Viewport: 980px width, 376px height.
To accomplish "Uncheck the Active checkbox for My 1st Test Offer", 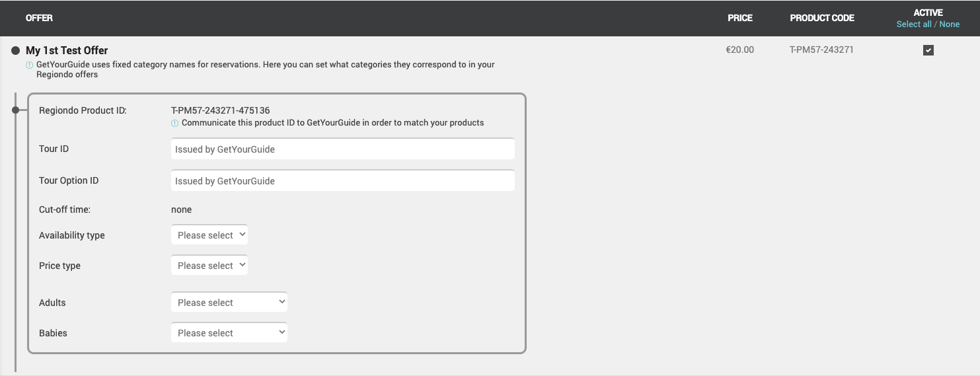I will [928, 50].
